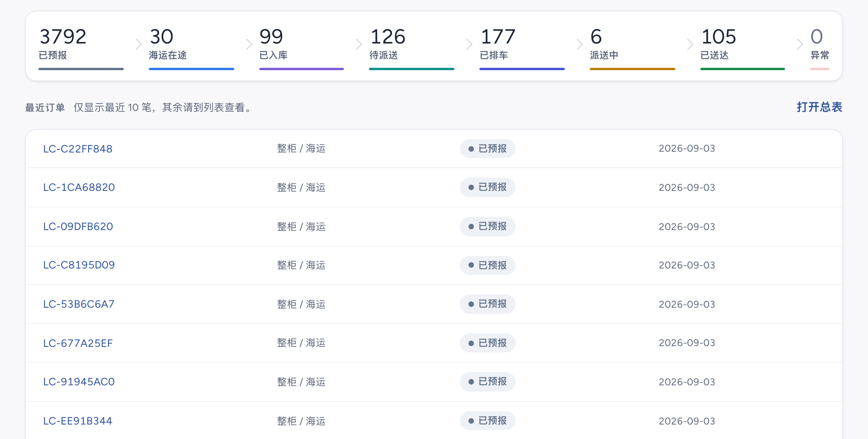The height and width of the screenshot is (439, 868).
Task: Click 整柜 / 海运 in LC-91945AC0 row
Action: pos(301,382)
